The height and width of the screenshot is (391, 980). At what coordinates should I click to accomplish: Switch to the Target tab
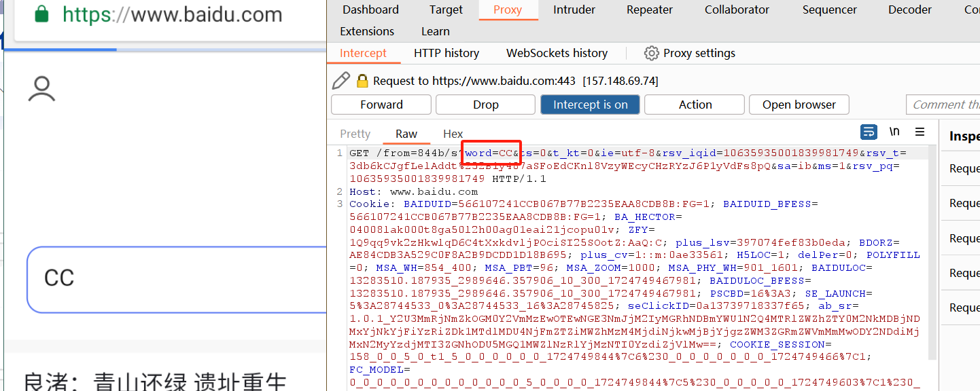pyautogui.click(x=446, y=10)
